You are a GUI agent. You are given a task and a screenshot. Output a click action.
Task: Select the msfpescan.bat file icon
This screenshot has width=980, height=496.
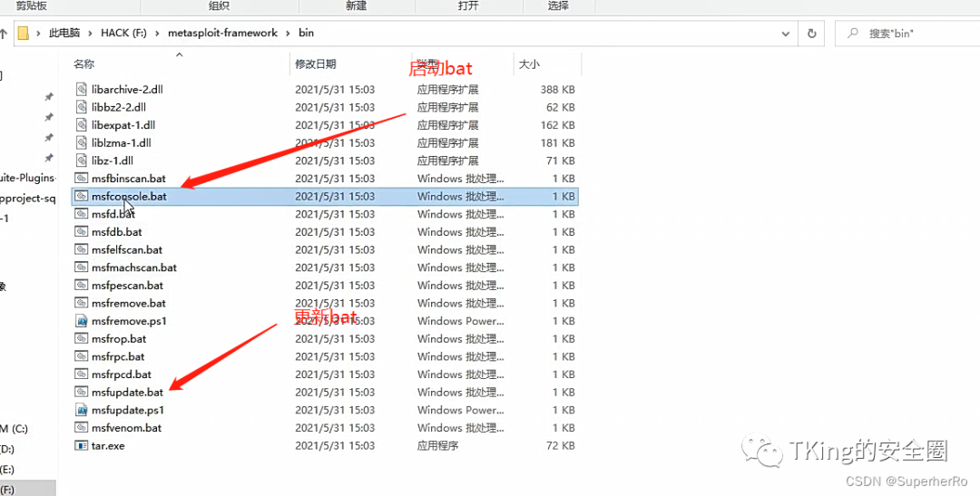[82, 286]
